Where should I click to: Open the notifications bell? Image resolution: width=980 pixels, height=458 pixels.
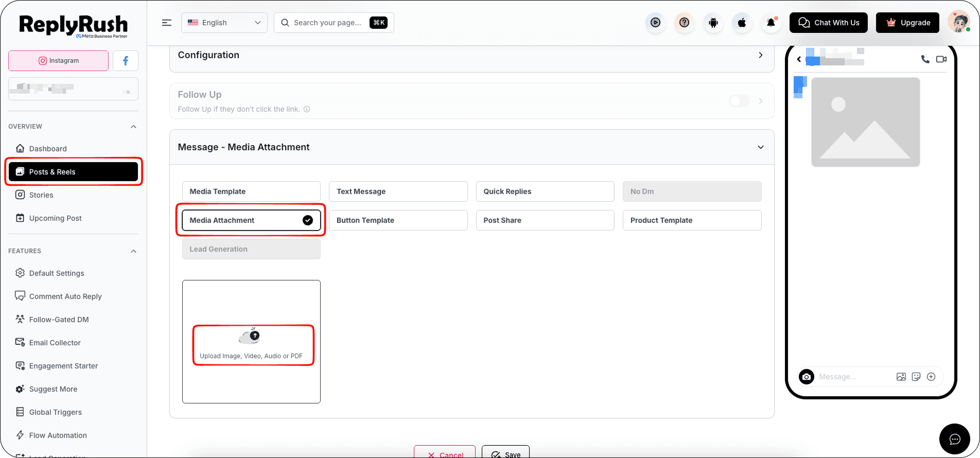pos(771,23)
